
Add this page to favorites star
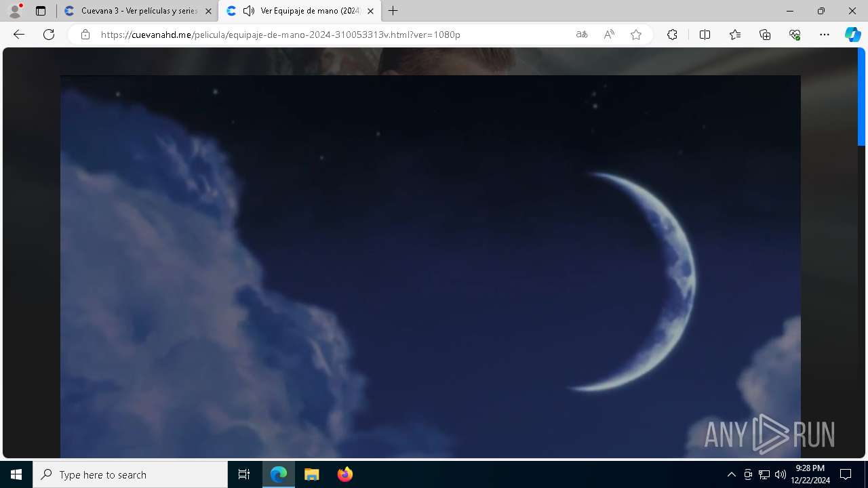[636, 35]
